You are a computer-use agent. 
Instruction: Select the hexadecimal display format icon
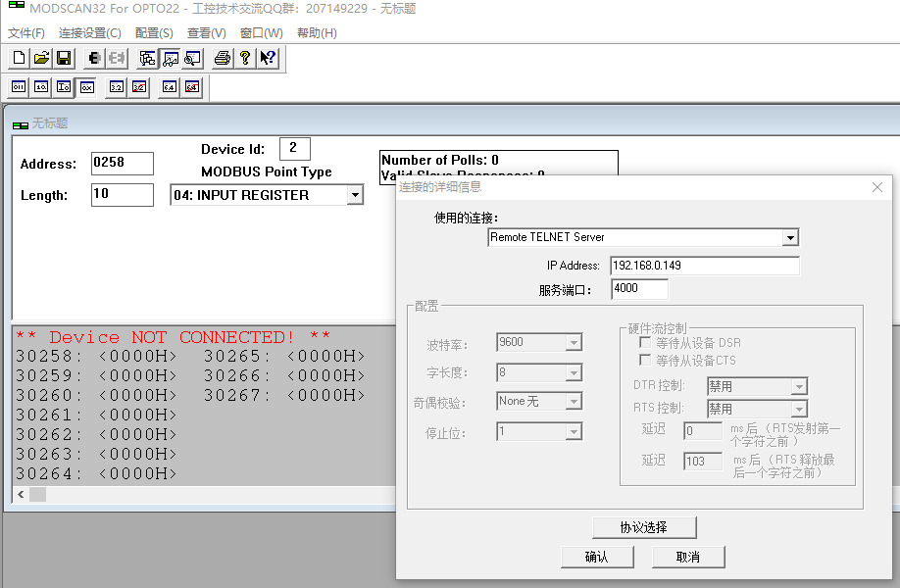(x=86, y=87)
